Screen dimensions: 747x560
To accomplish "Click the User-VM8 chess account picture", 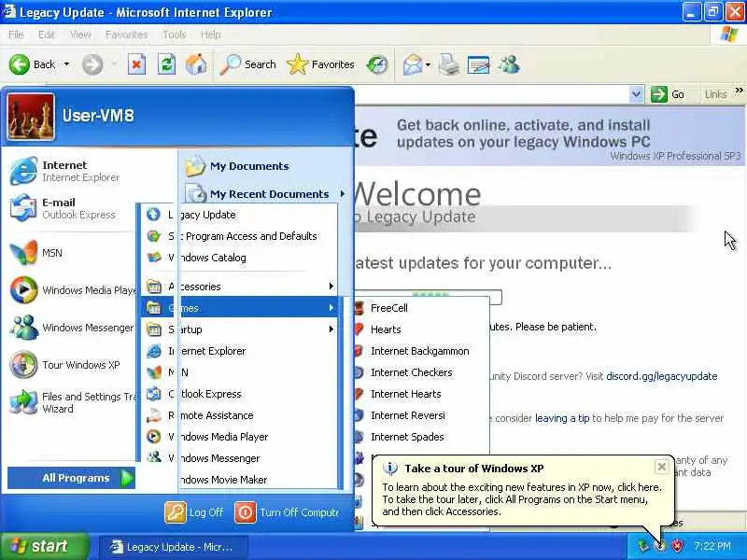I will (x=31, y=117).
